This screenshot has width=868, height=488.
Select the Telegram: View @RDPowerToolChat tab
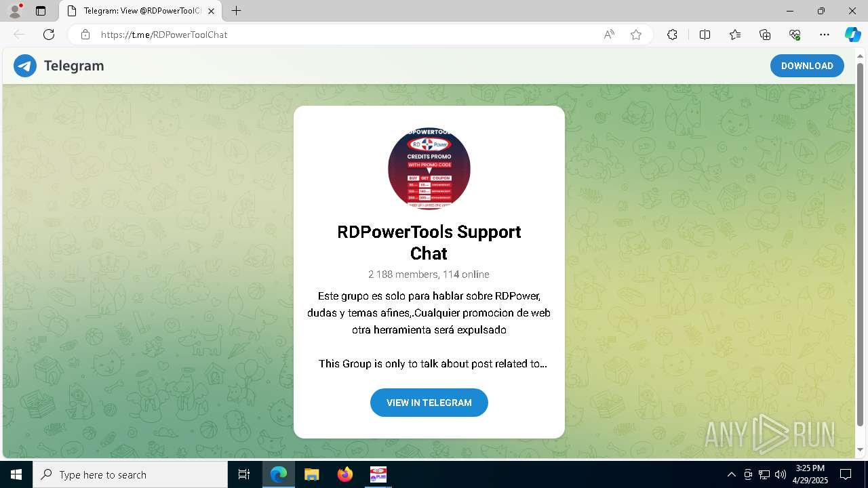coord(140,11)
